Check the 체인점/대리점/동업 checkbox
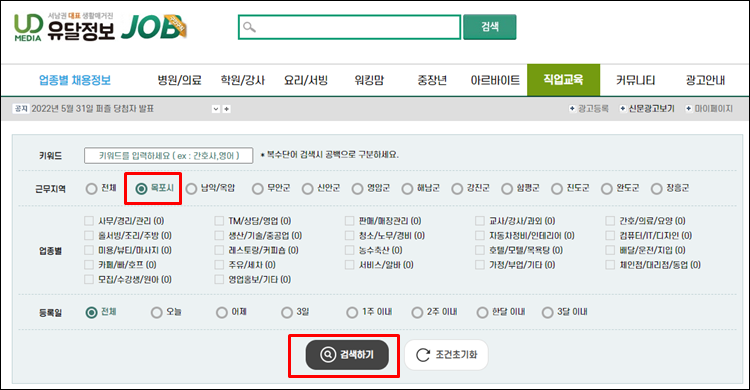Viewport: 750px width, 390px height. click(610, 265)
